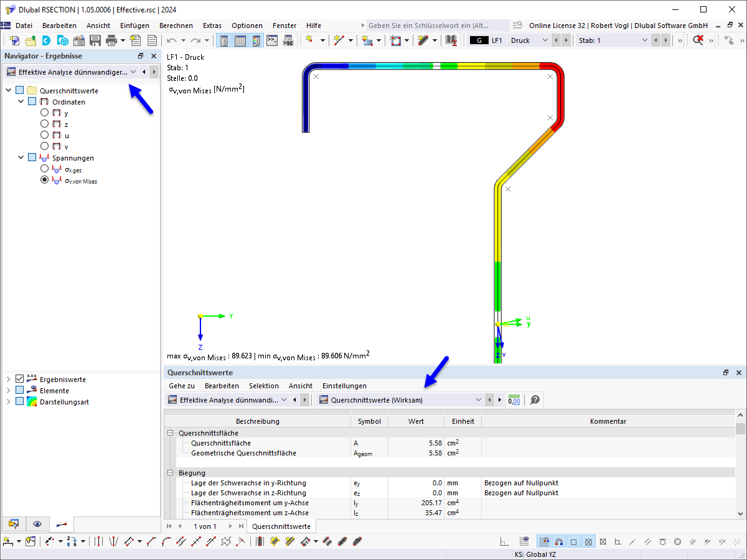Collapse the Querschnittswerte tree node

[x=8, y=90]
